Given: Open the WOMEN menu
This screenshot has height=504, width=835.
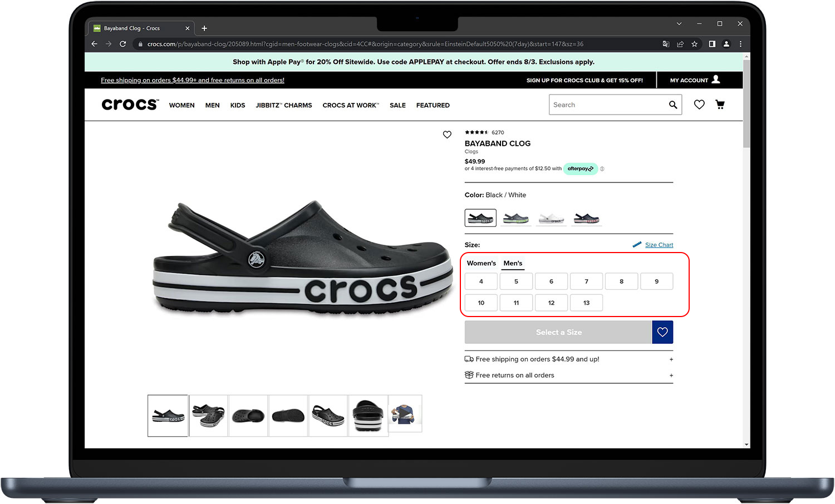Looking at the screenshot, I should click(x=182, y=105).
